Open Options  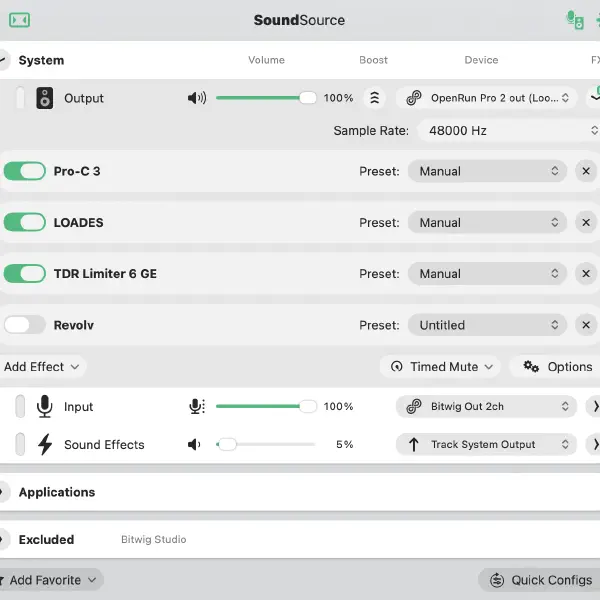555,367
